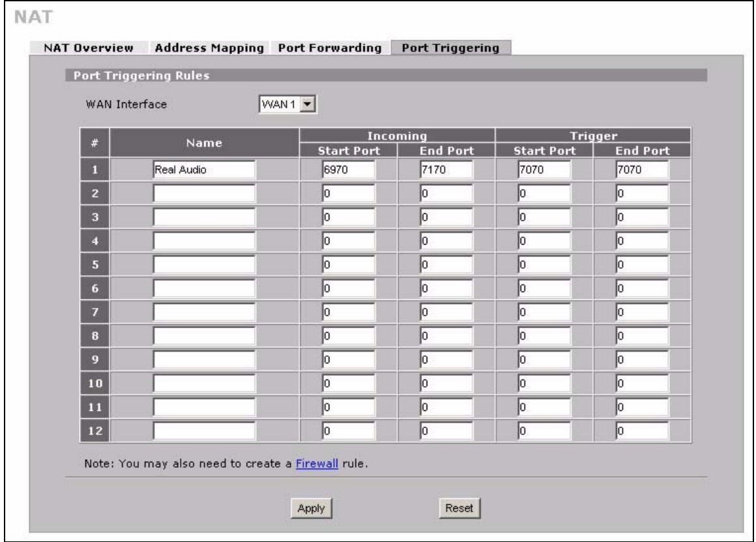Click the 'WAN Interface' label

click(127, 104)
